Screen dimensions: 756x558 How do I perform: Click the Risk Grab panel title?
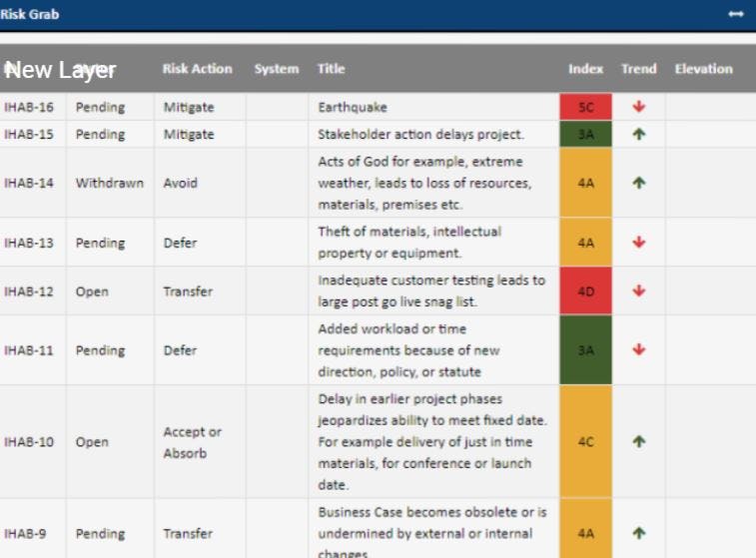30,14
